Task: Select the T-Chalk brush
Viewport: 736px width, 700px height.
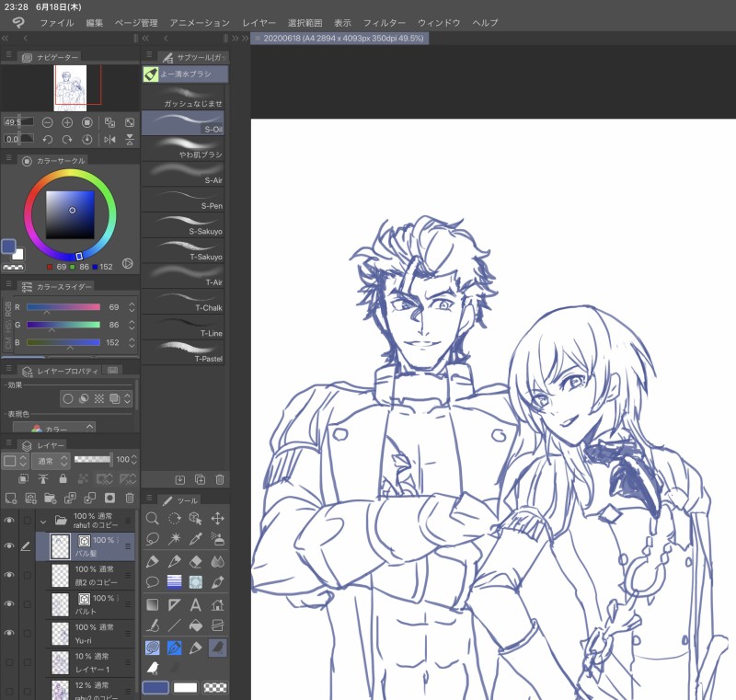Action: [x=183, y=302]
